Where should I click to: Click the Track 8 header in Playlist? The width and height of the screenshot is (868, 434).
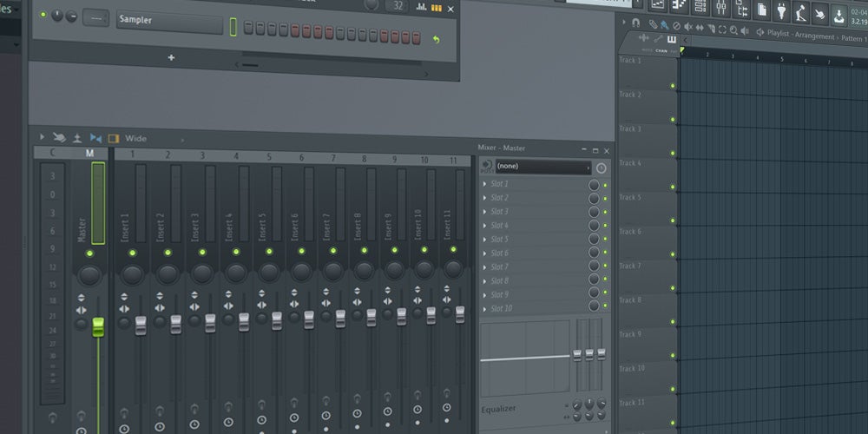tap(647, 310)
